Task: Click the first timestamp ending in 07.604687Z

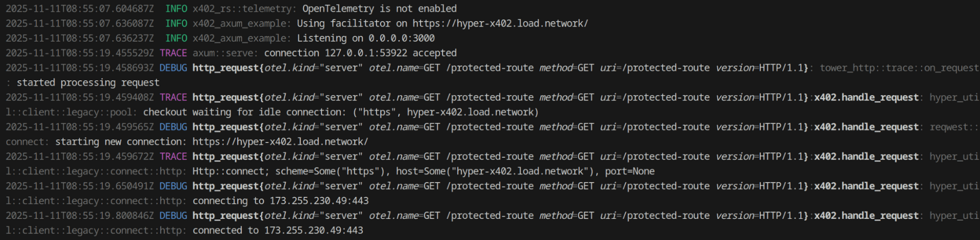Action: click(x=80, y=9)
